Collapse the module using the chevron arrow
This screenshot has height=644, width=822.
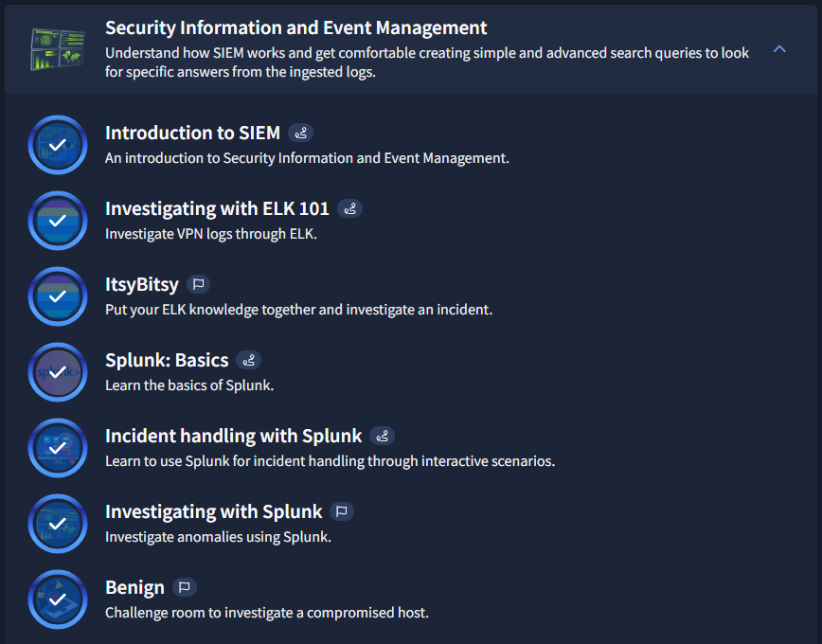779,49
